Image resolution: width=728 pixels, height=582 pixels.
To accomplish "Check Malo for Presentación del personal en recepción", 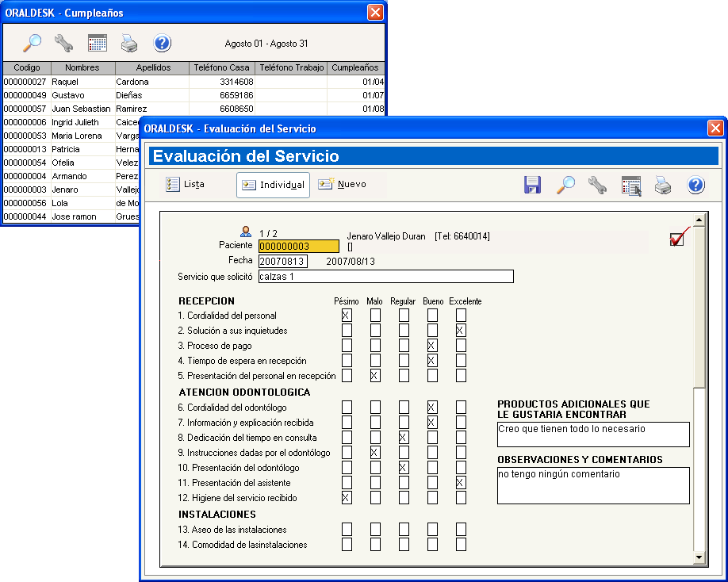I will tap(375, 376).
